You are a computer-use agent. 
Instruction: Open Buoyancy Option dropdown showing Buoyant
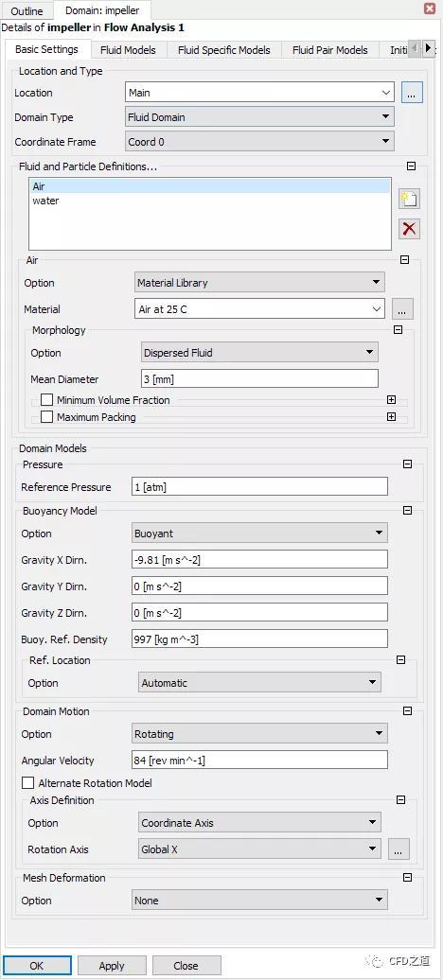point(259,534)
